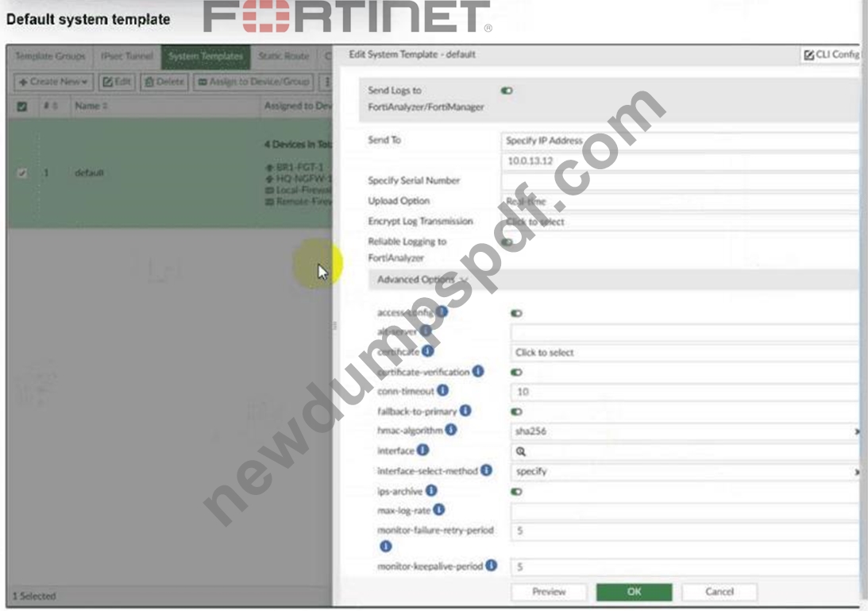Click the Preview button
Viewport: 868px width, 611px height.
tap(549, 592)
